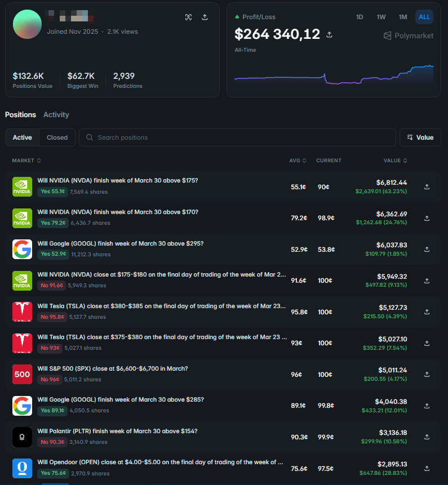Open the Opendoor $4.00-$5.00 close market
448x485 pixels.
pyautogui.click(x=160, y=462)
